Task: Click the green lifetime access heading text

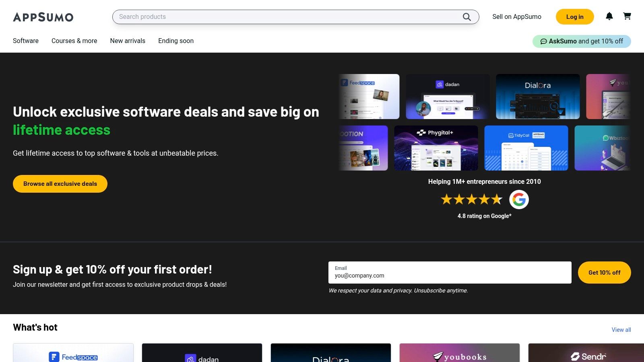Action: point(62,130)
